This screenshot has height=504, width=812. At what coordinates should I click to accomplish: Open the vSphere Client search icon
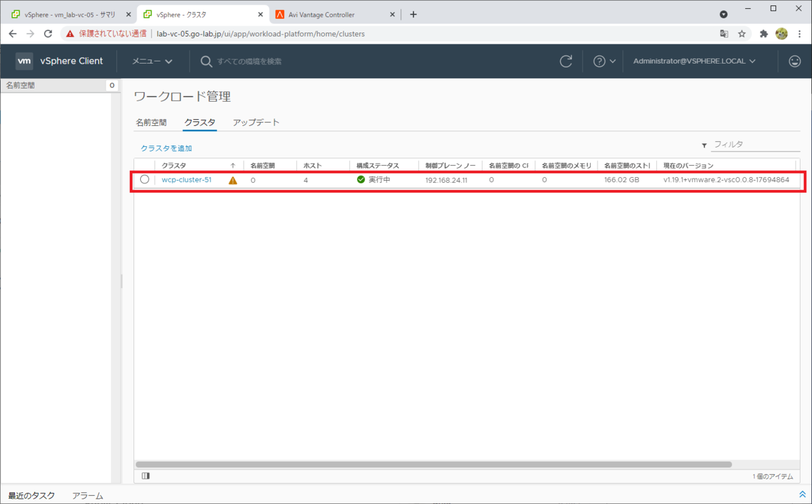pos(206,61)
